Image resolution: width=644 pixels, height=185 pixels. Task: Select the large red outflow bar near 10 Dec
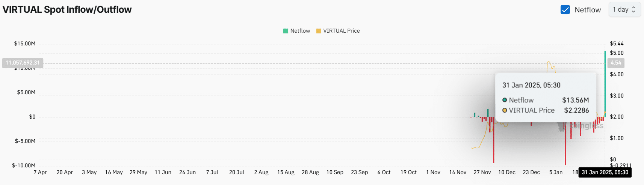pyautogui.click(x=493, y=143)
